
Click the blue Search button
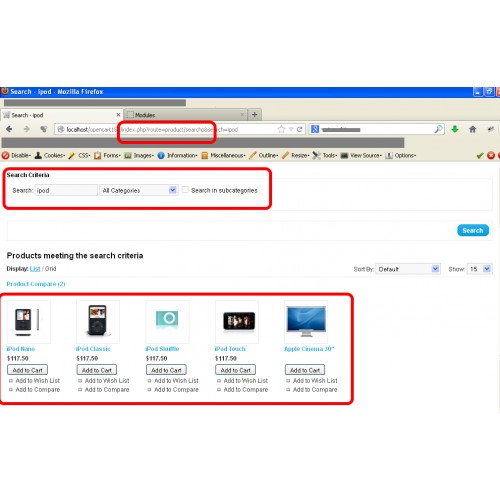point(473,230)
